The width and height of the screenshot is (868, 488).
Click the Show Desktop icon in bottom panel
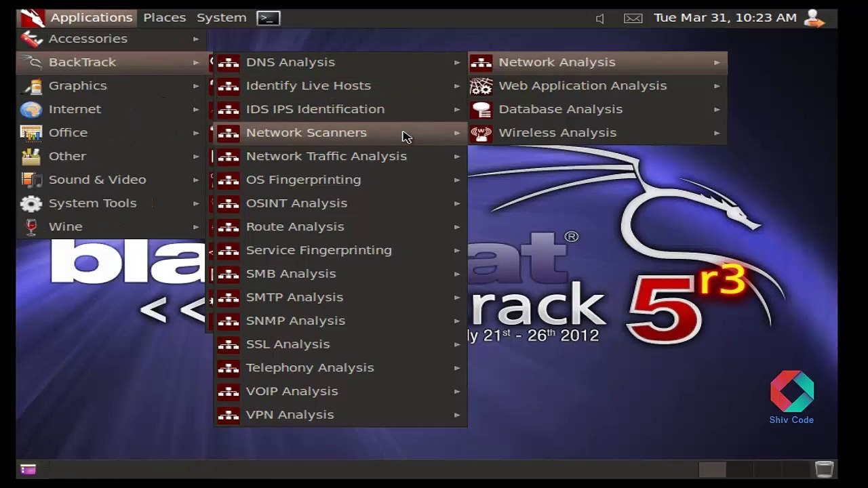[x=28, y=469]
